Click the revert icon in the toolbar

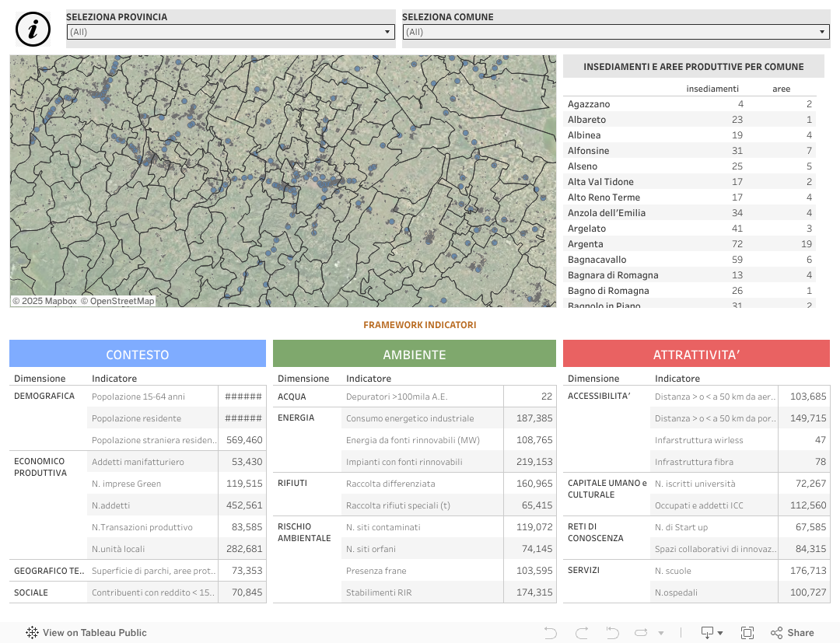(612, 633)
